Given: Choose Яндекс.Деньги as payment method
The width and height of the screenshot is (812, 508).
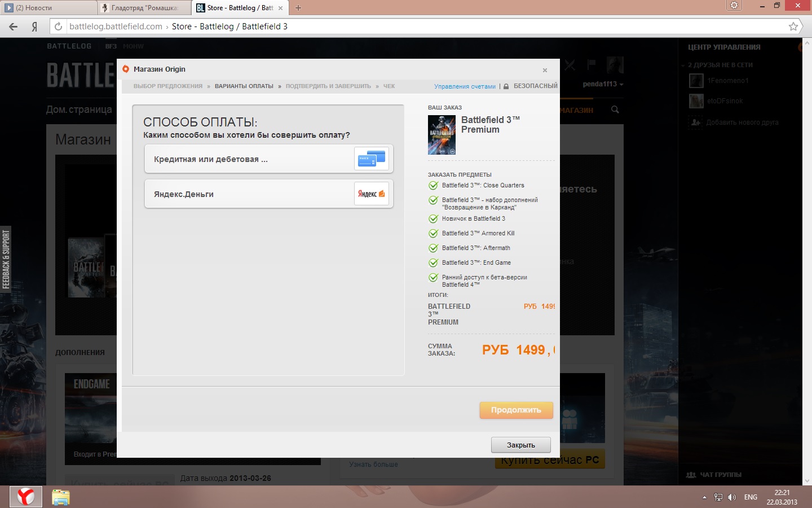Looking at the screenshot, I should tap(268, 194).
